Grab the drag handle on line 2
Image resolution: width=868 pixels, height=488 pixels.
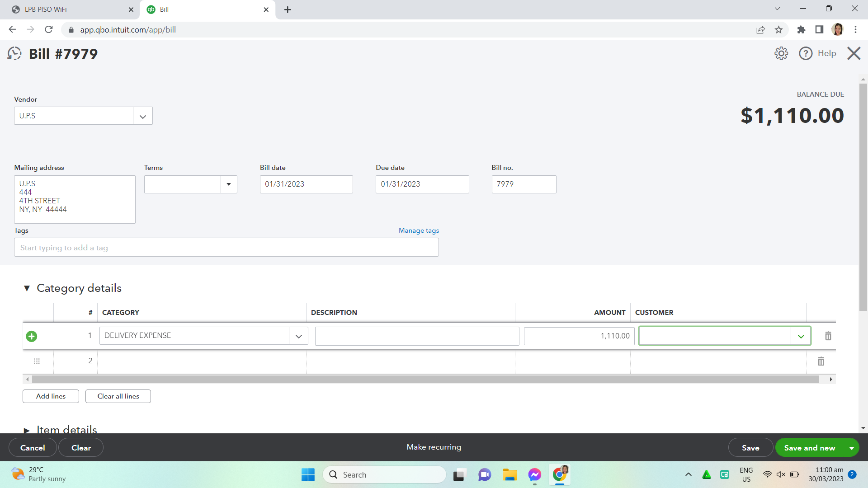[37, 361]
